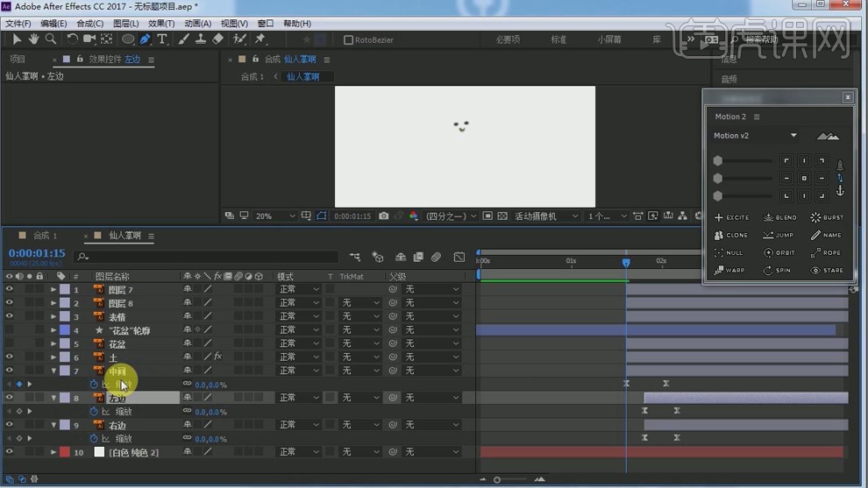Select the Hand tool
The image size is (868, 488).
point(34,39)
